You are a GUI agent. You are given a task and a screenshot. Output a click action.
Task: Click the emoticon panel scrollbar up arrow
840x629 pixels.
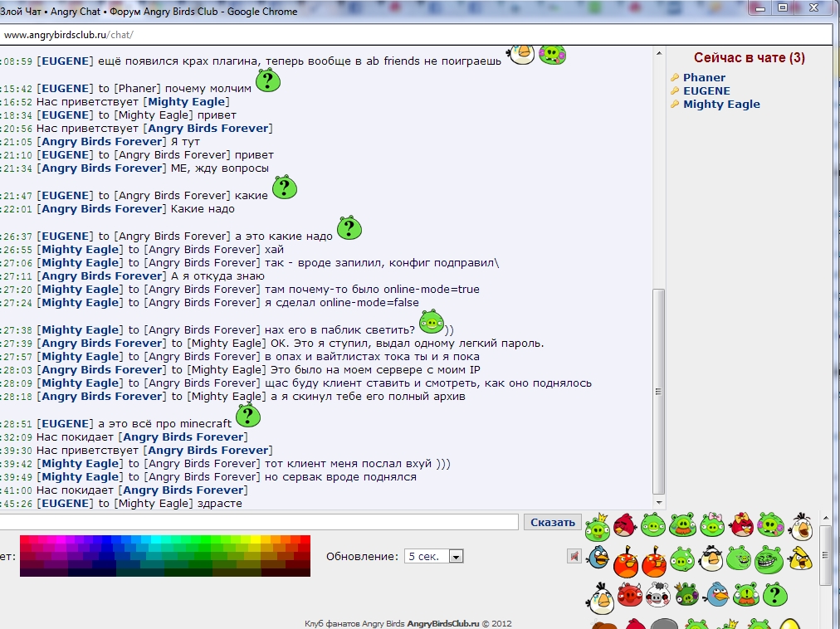coord(826,518)
